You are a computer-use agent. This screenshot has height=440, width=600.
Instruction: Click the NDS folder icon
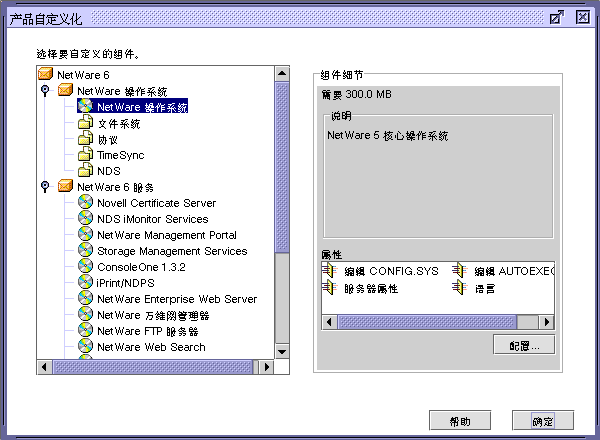click(x=85, y=170)
